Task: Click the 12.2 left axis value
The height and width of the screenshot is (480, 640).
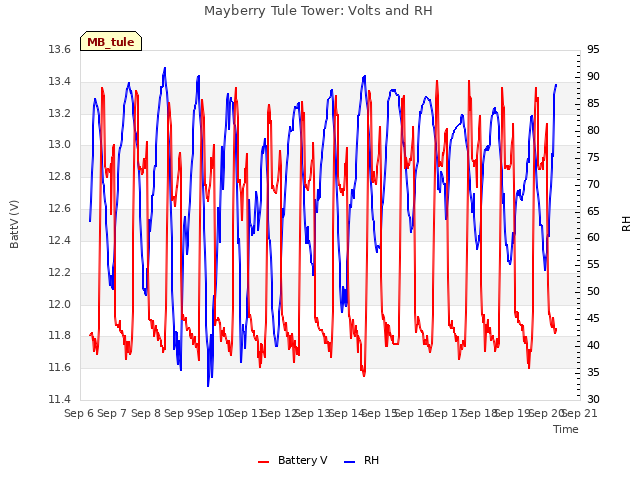Action: coord(60,272)
